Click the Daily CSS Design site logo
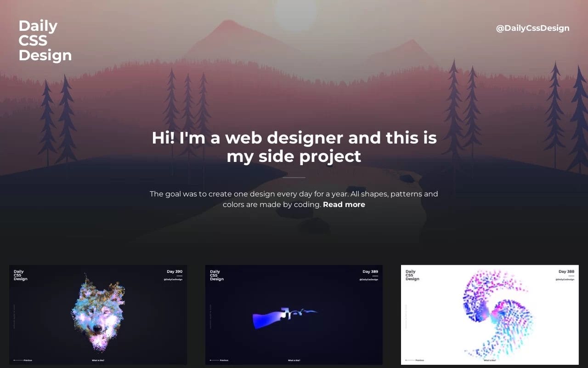 pos(45,40)
